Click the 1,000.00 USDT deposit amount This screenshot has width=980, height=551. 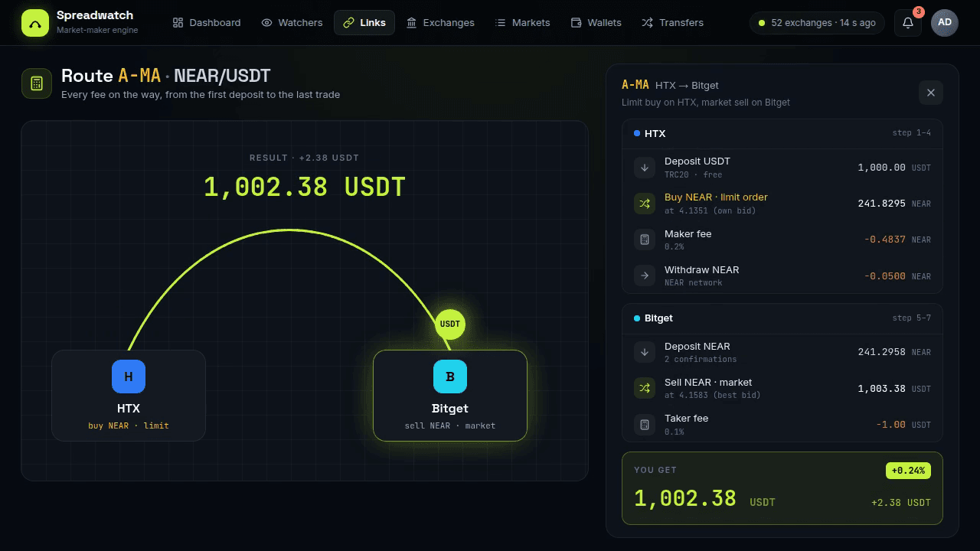[894, 168]
